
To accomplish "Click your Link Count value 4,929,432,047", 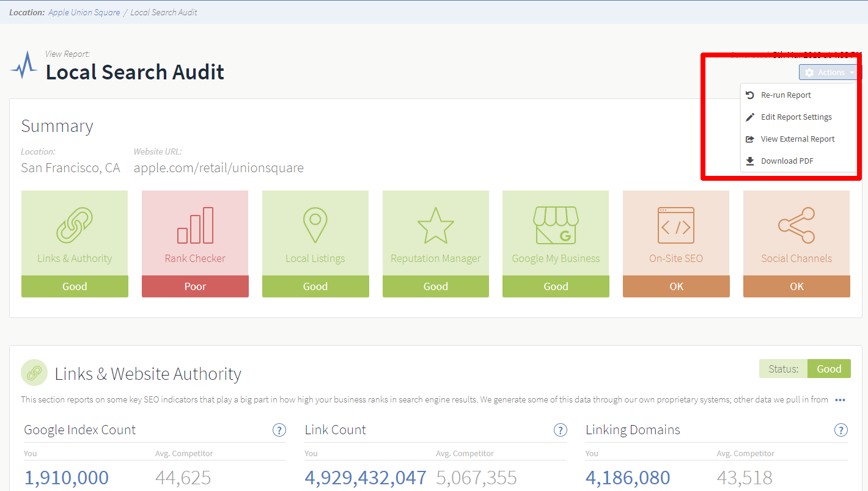I will pos(366,478).
